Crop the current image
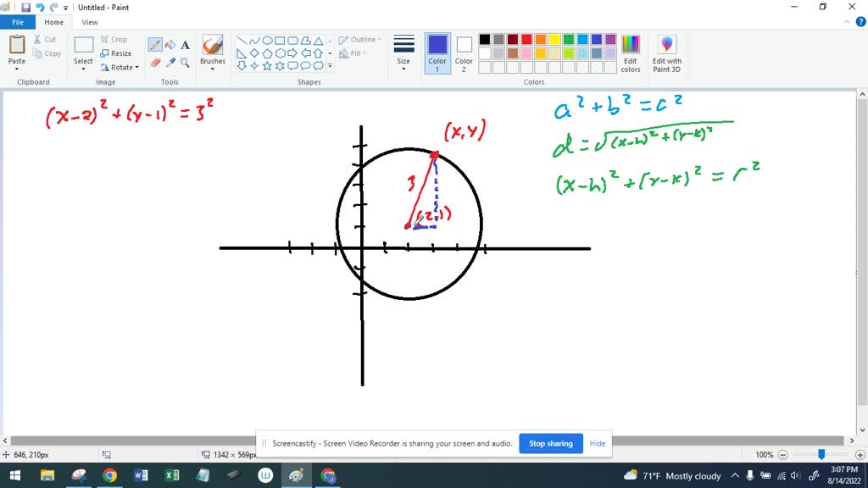The image size is (868, 488). [114, 39]
